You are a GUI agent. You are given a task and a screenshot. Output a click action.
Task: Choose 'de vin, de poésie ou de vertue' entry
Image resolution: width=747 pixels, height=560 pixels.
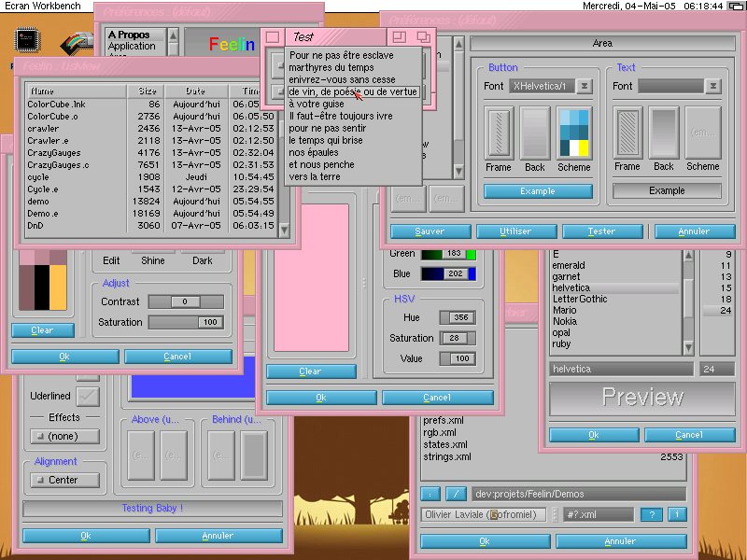pyautogui.click(x=355, y=91)
